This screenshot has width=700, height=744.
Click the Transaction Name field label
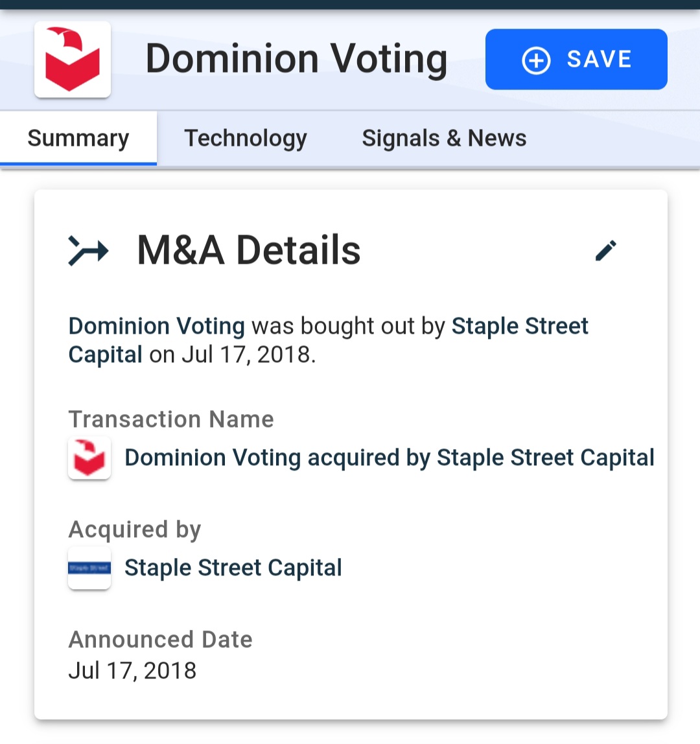pyautogui.click(x=171, y=419)
